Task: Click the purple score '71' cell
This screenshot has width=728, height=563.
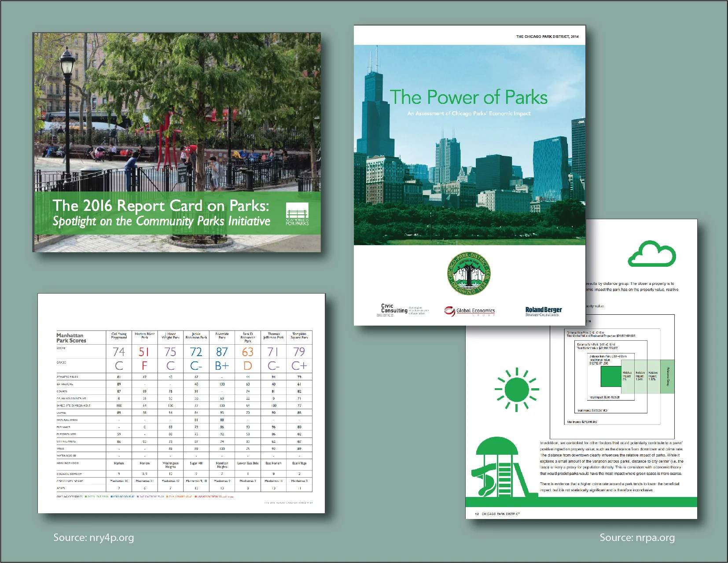Action: (x=273, y=352)
